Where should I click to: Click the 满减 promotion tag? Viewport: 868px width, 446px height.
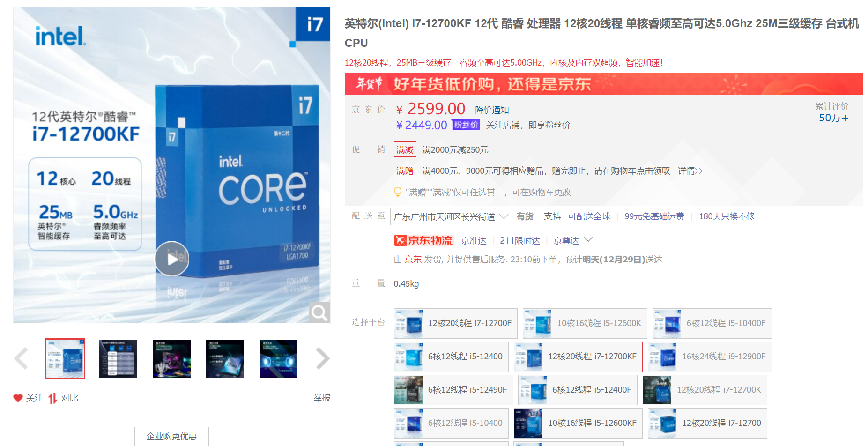(405, 150)
